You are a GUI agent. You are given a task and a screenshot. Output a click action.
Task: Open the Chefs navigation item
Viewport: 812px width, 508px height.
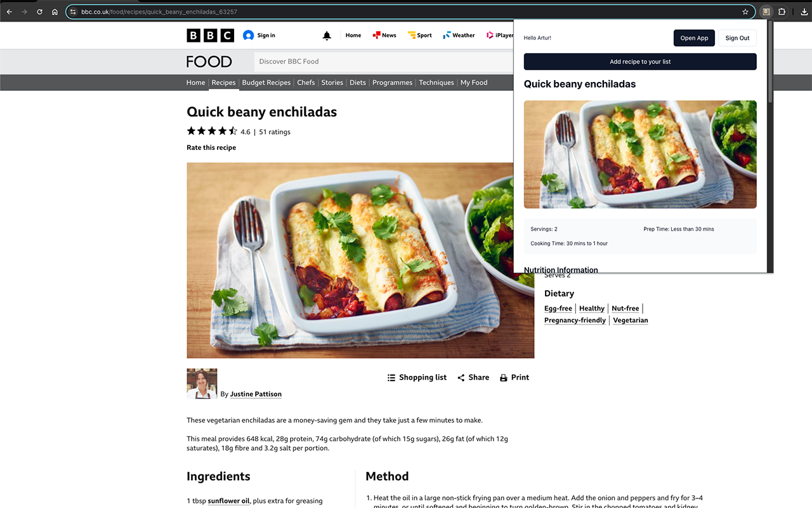point(306,83)
